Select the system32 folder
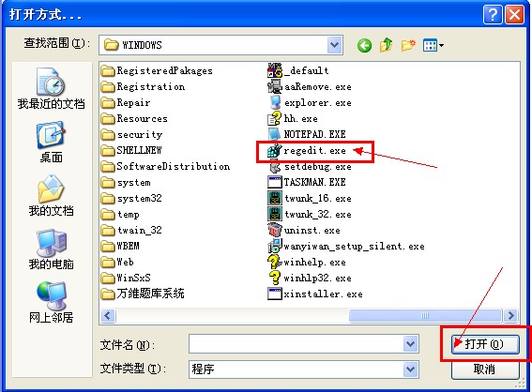 click(131, 199)
